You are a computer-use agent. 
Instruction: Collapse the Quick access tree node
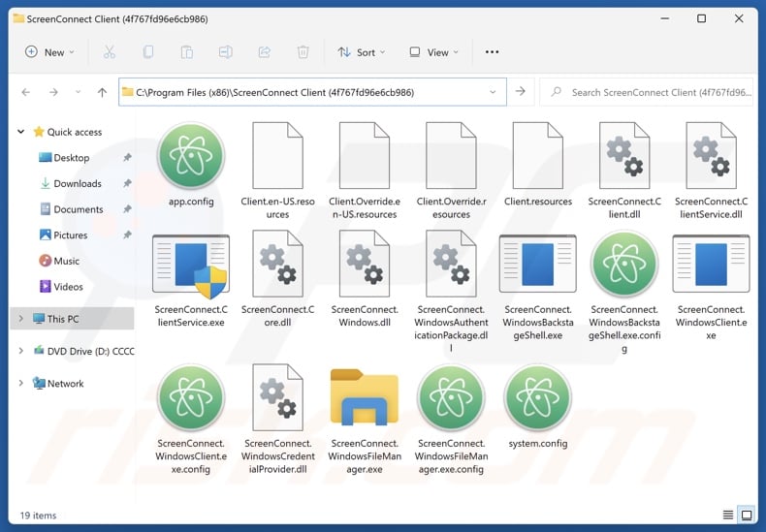click(x=21, y=132)
